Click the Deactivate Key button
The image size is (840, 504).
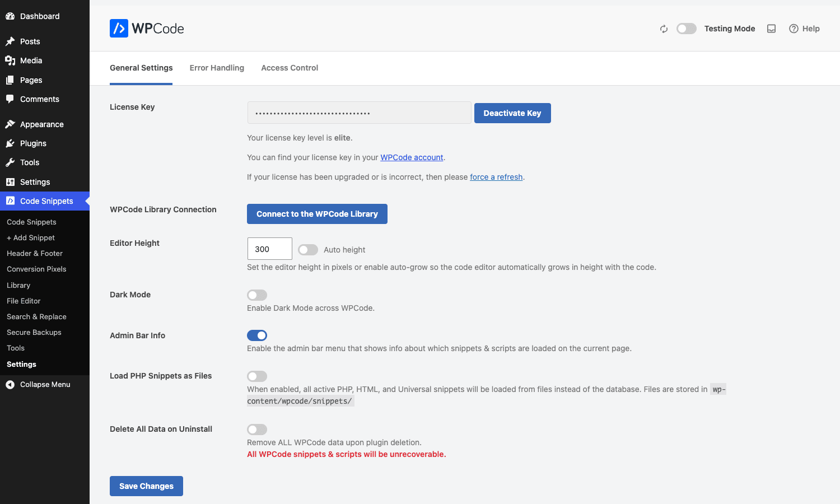[512, 113]
